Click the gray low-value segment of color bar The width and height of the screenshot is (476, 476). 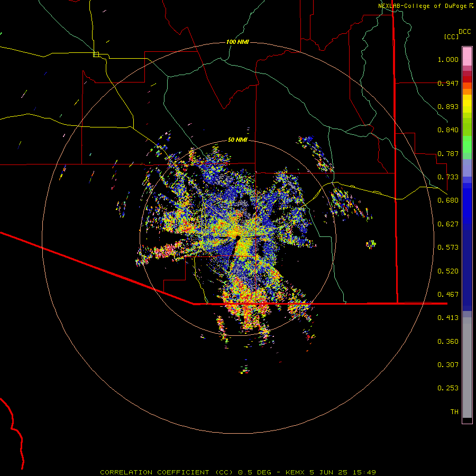pos(467,368)
